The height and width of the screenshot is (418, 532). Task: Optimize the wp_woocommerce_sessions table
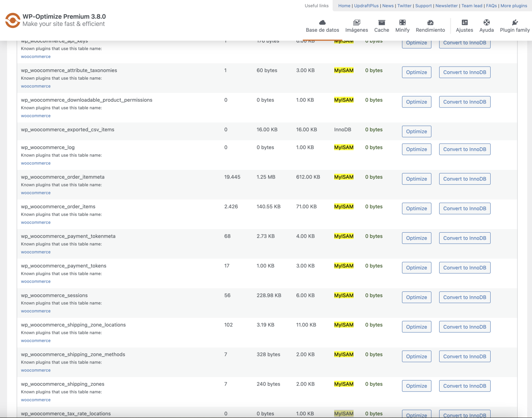click(x=417, y=297)
